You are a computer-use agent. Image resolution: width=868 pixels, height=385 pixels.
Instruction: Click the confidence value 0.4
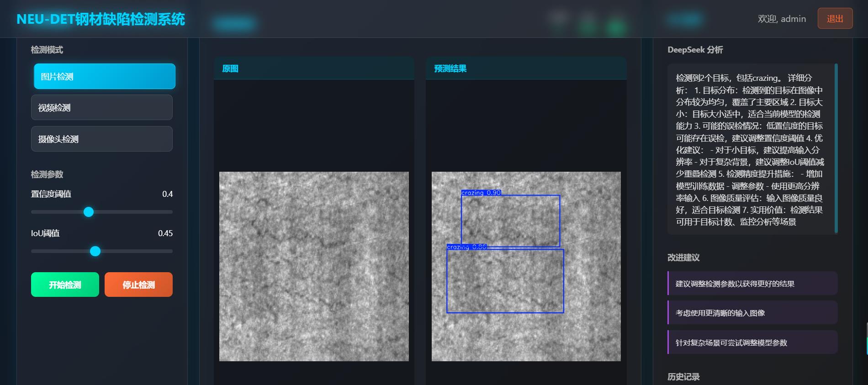[x=167, y=194]
